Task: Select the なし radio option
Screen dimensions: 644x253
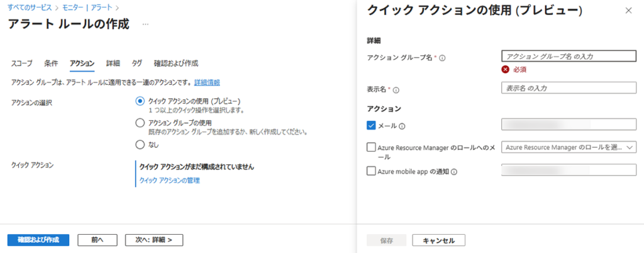Action: click(x=140, y=145)
